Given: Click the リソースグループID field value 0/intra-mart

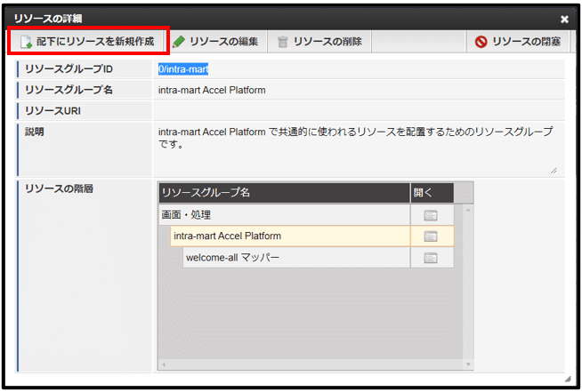Looking at the screenshot, I should [183, 69].
